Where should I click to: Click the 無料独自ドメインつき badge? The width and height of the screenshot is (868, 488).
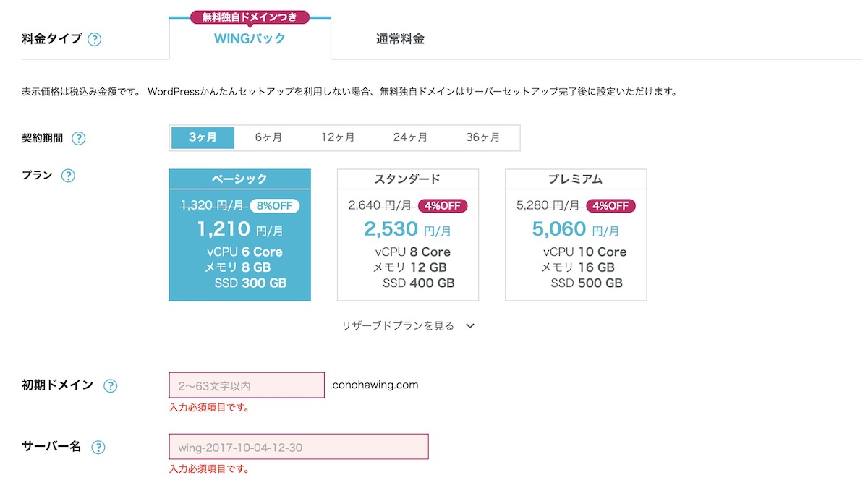250,17
